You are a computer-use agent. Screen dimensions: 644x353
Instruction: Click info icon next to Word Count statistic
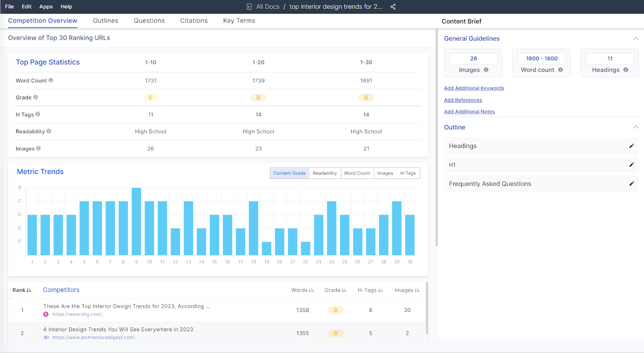[x=51, y=80]
